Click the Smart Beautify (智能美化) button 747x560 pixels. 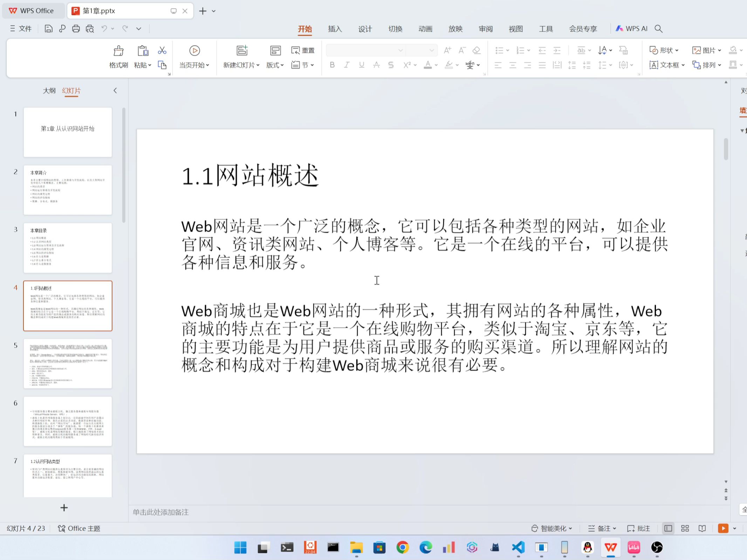pyautogui.click(x=551, y=528)
